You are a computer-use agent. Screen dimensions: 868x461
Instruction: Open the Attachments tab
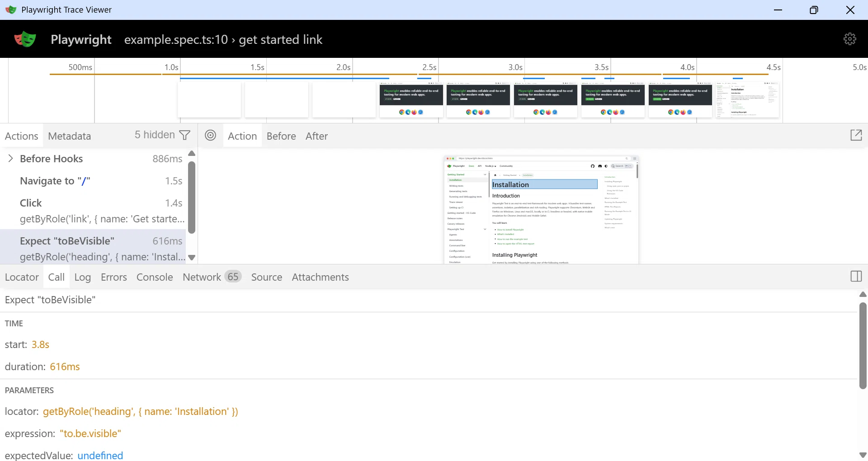coord(320,277)
